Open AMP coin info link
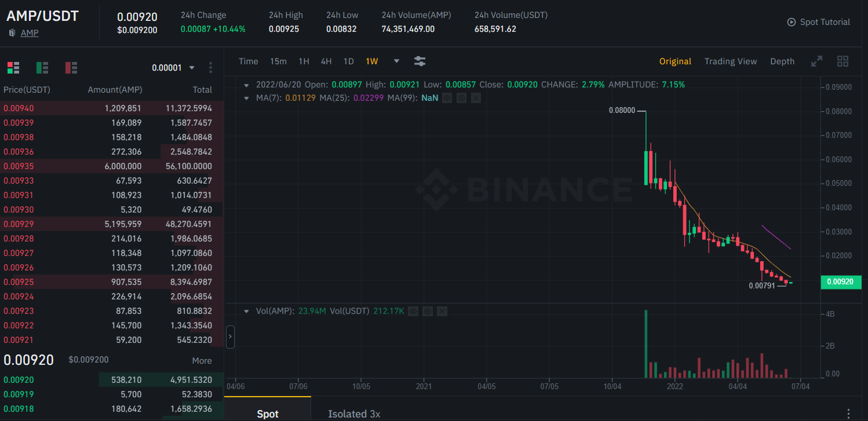This screenshot has width=868, height=421. coord(30,33)
